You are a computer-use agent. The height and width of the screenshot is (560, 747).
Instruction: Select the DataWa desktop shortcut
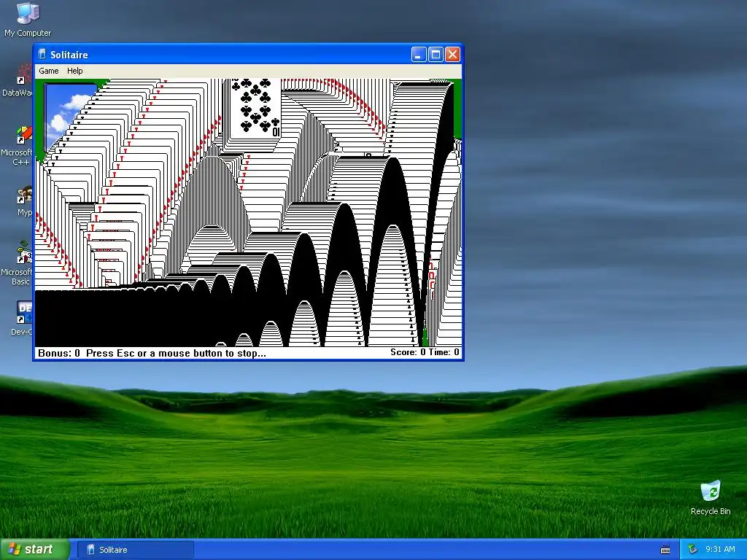(18, 81)
